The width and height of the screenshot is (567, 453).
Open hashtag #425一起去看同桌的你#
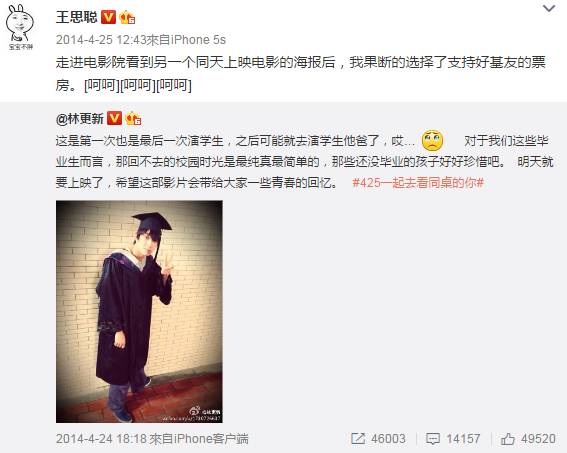418,183
